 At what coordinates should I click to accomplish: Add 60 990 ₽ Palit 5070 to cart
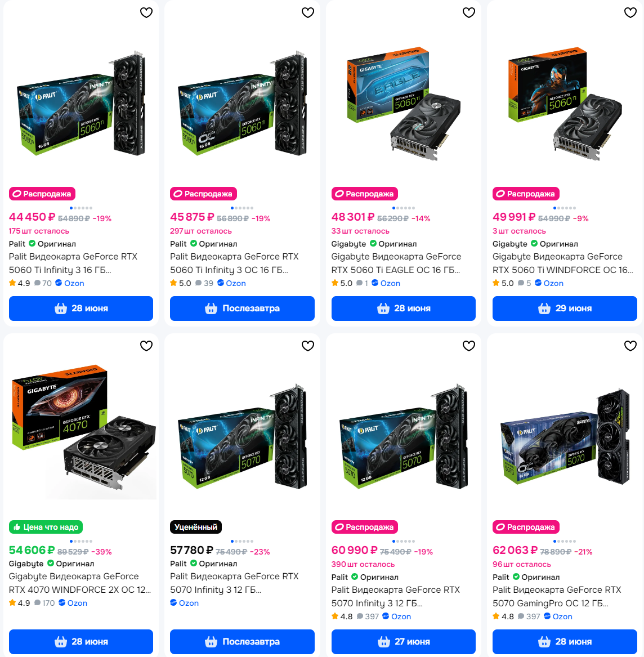pos(404,641)
